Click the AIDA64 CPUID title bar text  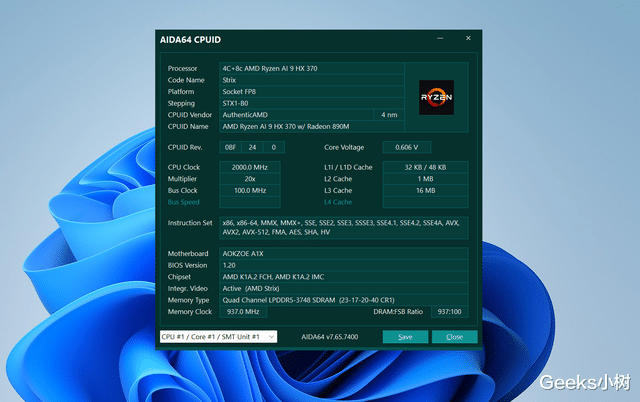pyautogui.click(x=190, y=40)
